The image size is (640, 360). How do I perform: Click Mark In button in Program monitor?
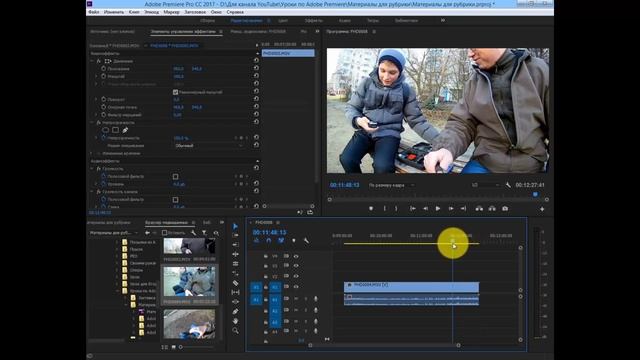click(384, 209)
